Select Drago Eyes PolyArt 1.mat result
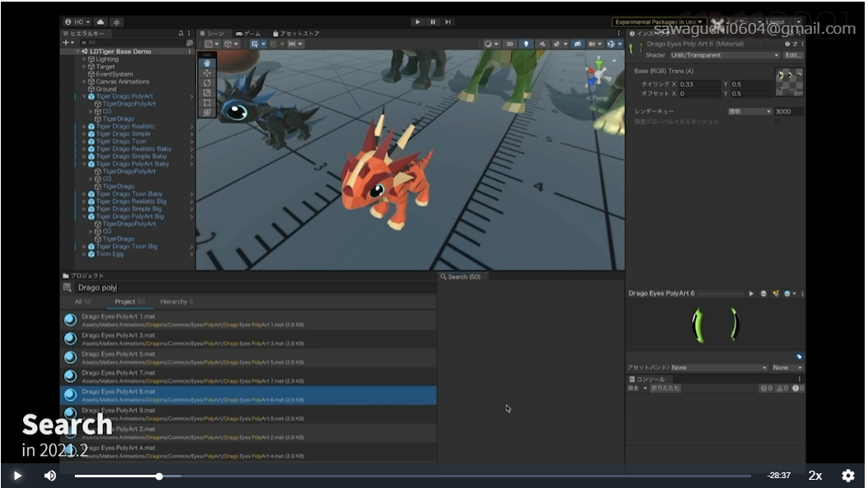868x488 pixels. click(248, 320)
